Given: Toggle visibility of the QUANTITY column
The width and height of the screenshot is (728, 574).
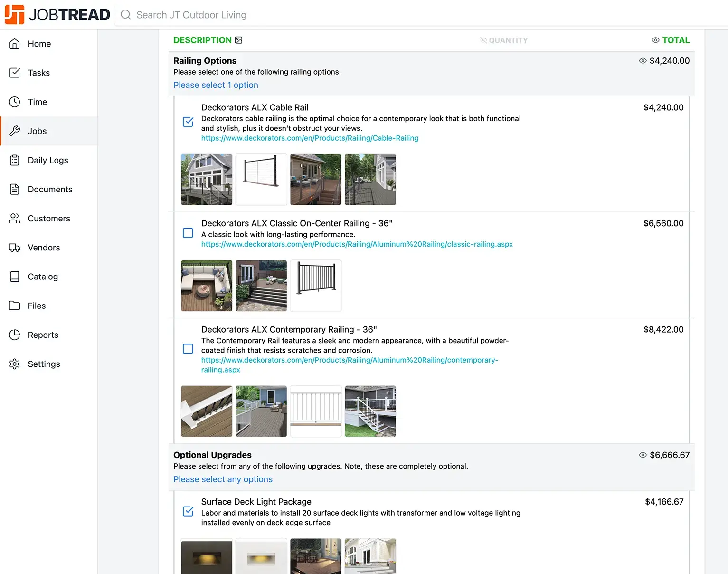Looking at the screenshot, I should pos(483,40).
